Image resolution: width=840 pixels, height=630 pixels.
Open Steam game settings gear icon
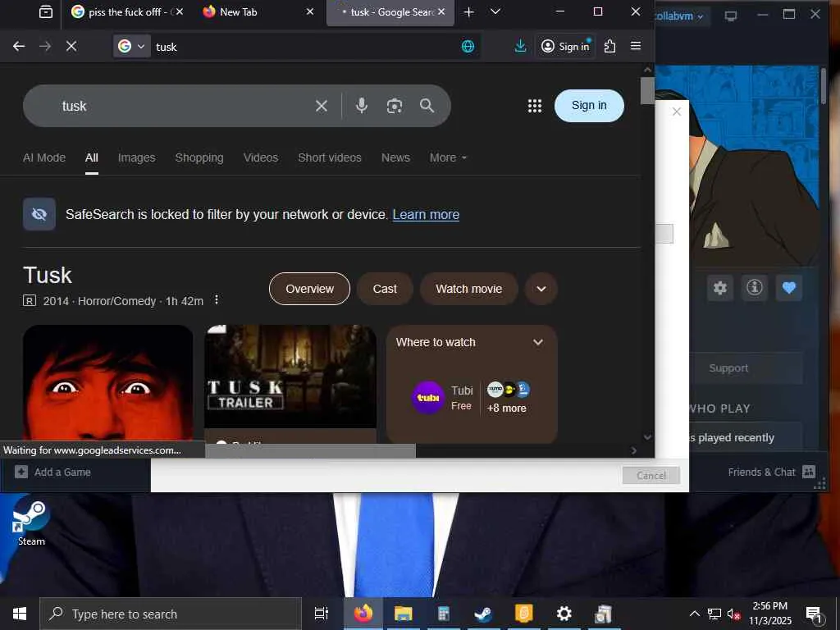[720, 288]
